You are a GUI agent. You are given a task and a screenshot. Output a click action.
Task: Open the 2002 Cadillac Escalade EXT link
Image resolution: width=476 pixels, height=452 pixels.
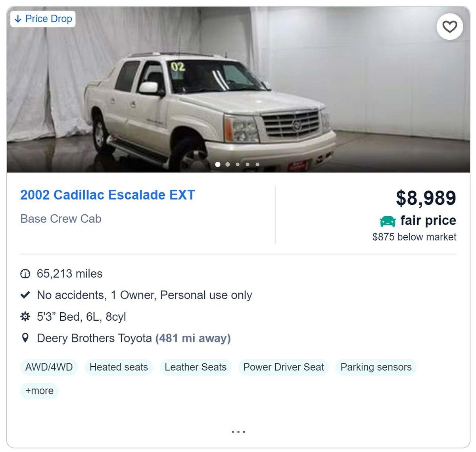107,195
